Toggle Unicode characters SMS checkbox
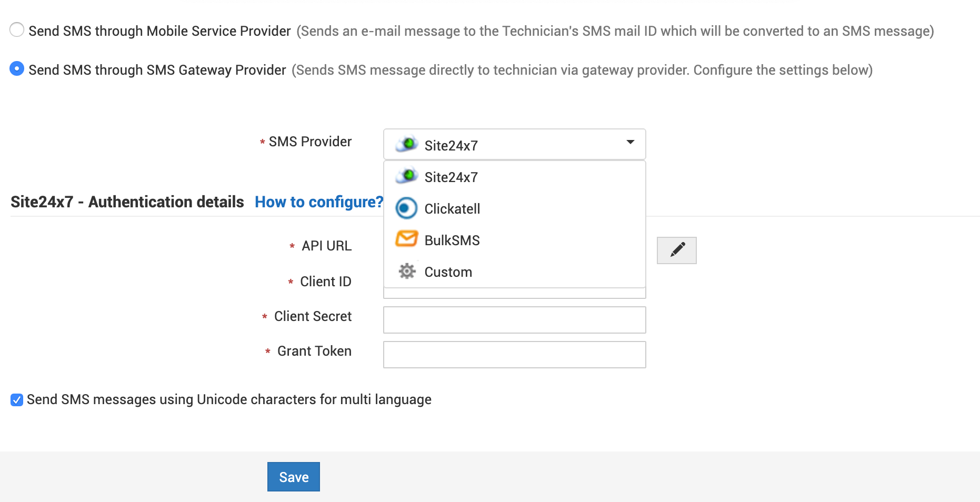The image size is (980, 502). point(17,400)
